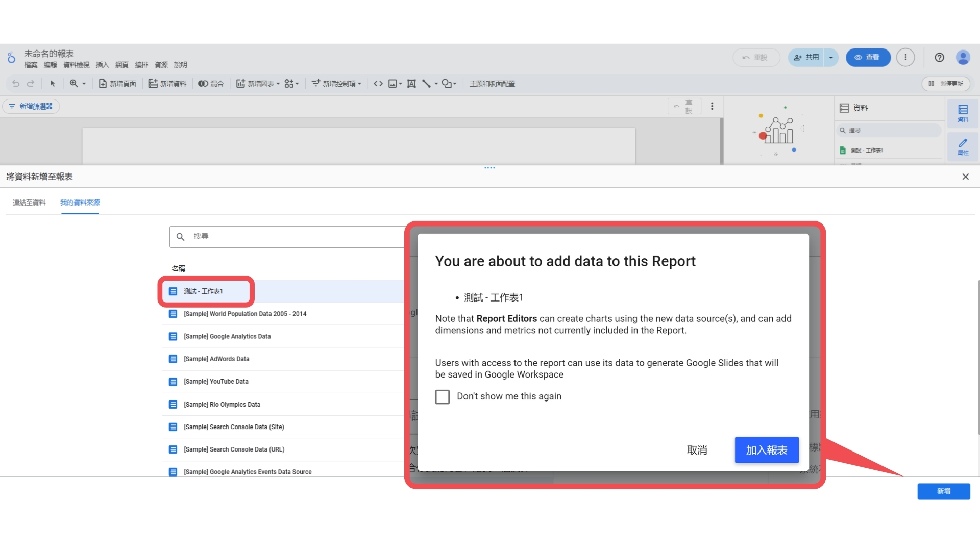980x551 pixels.
Task: Expand the zoom level dropdown arrow
Action: pyautogui.click(x=84, y=84)
